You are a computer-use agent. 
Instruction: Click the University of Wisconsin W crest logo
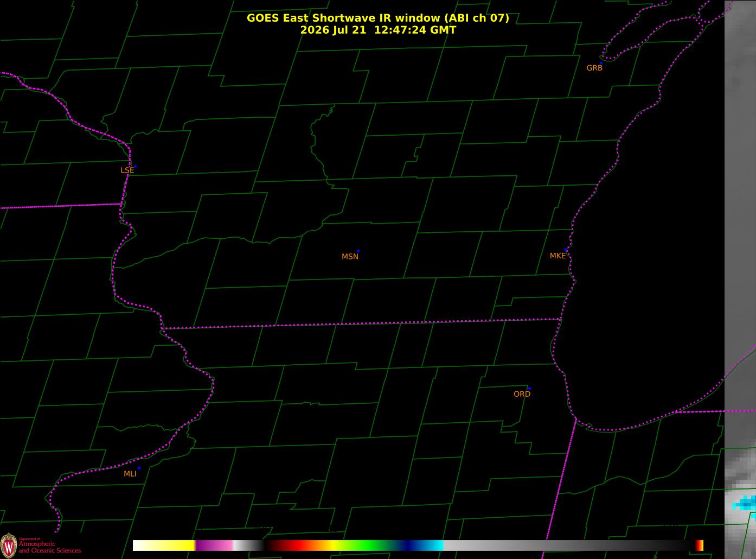click(x=9, y=544)
